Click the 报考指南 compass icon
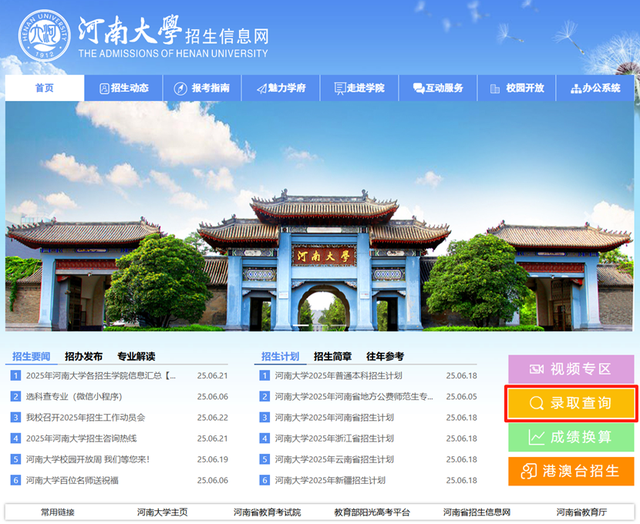The height and width of the screenshot is (524, 640). tap(181, 88)
